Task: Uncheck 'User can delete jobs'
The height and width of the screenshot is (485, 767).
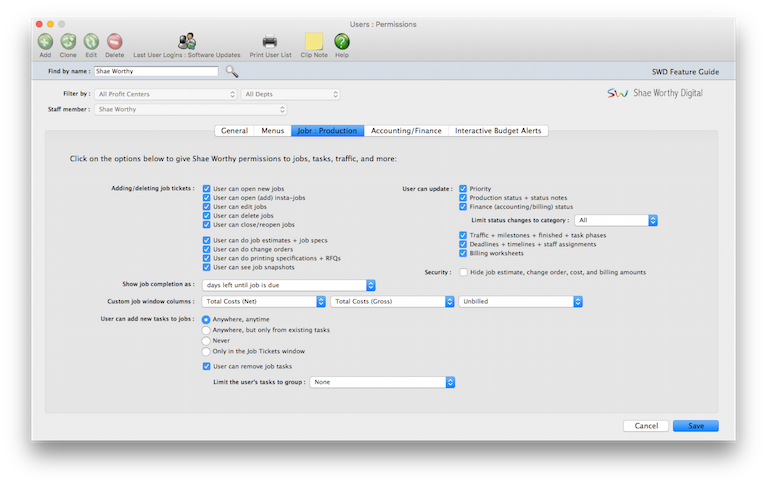Action: pyautogui.click(x=207, y=216)
